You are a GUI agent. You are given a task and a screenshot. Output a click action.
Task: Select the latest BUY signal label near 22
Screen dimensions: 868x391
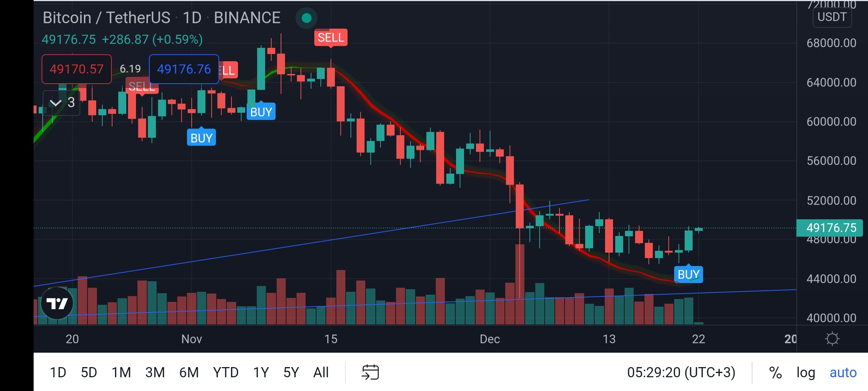688,274
